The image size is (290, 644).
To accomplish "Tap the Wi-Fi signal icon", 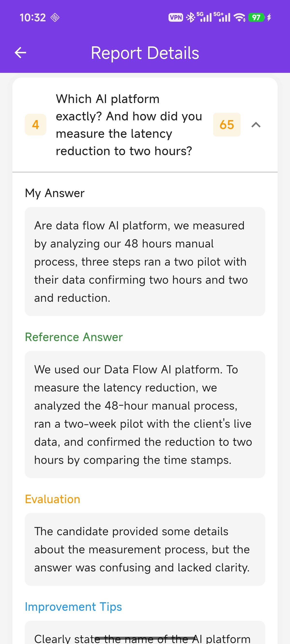I will click(x=239, y=18).
